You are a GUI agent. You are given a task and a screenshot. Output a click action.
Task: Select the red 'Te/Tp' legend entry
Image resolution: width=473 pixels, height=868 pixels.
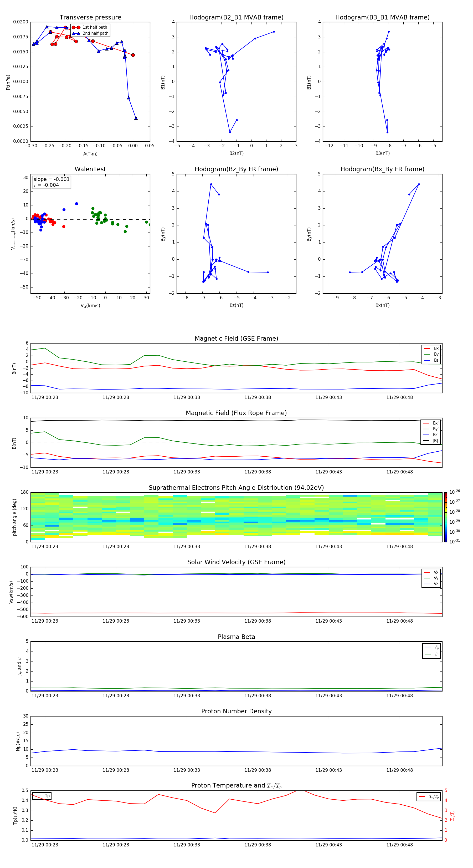(x=429, y=797)
